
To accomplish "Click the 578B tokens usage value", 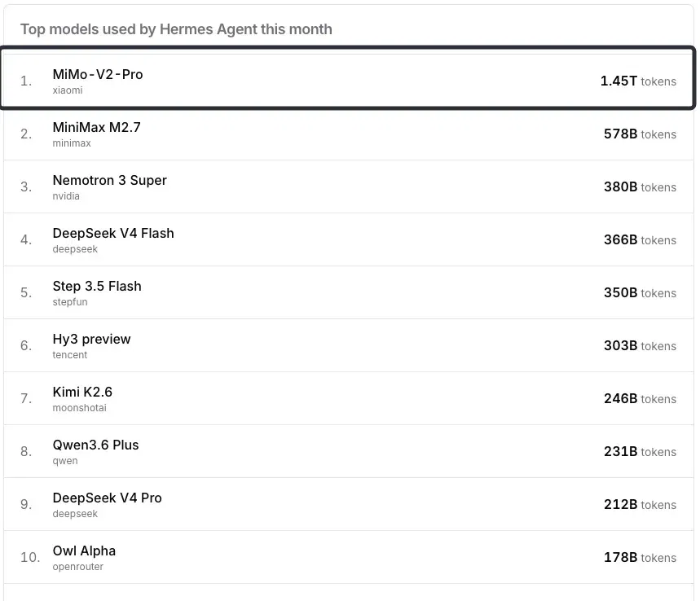I will click(640, 134).
